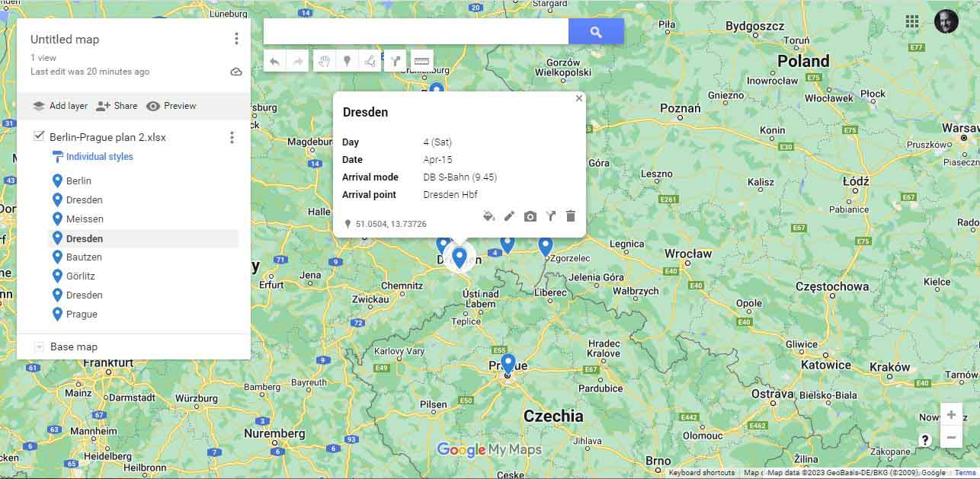Image resolution: width=980 pixels, height=479 pixels.
Task: Select the Add marker tool
Action: [x=347, y=62]
